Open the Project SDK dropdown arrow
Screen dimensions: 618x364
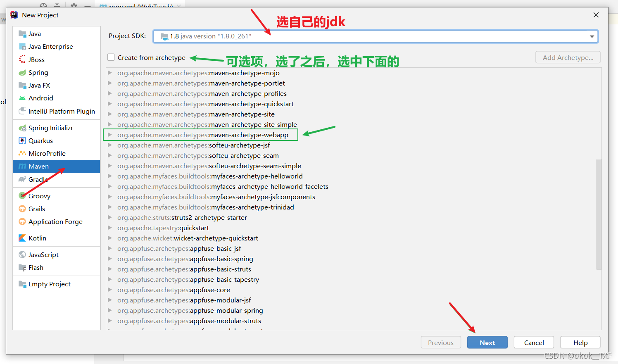[x=592, y=36]
